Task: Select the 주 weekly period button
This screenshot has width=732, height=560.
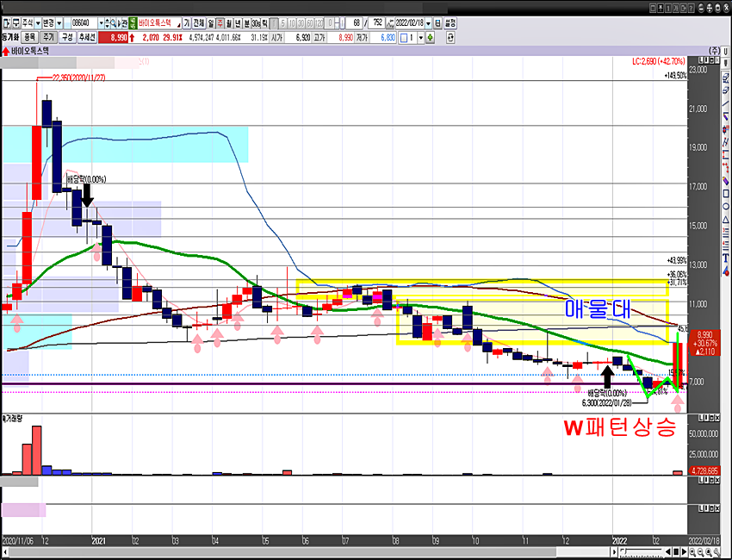Action: point(220,23)
